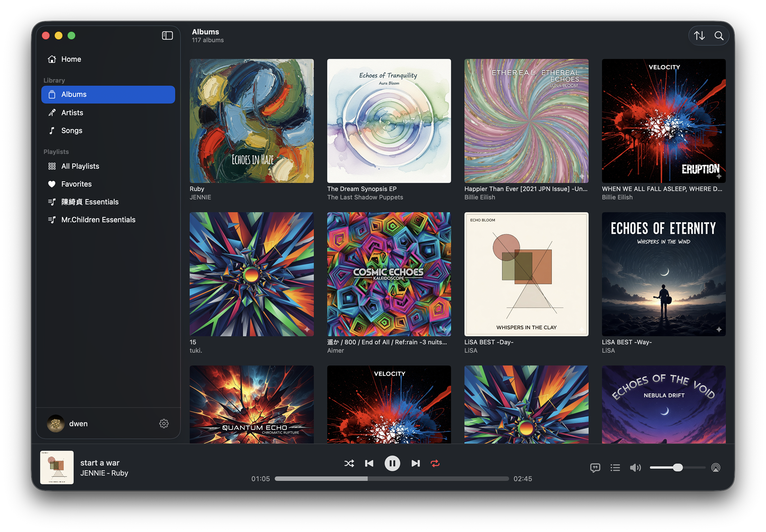Image resolution: width=766 pixels, height=532 pixels.
Task: Open the Favorites playlist
Action: (76, 184)
